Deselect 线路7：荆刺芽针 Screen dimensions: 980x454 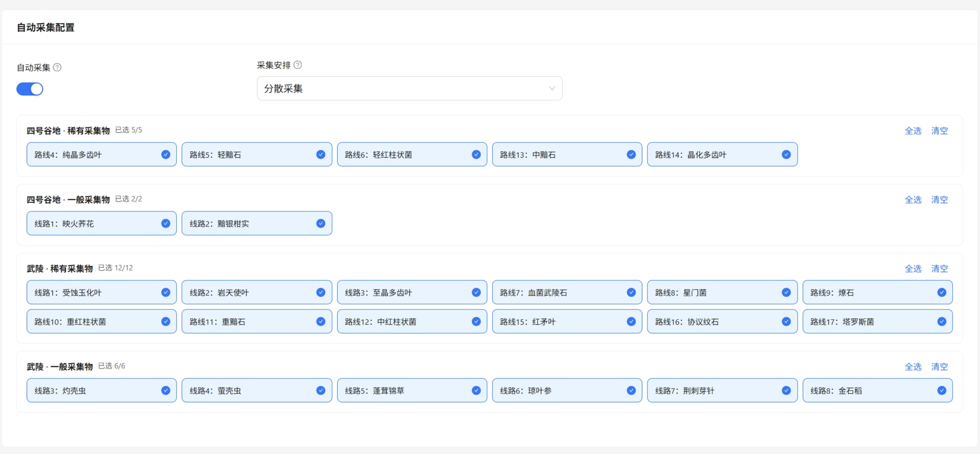click(x=722, y=390)
